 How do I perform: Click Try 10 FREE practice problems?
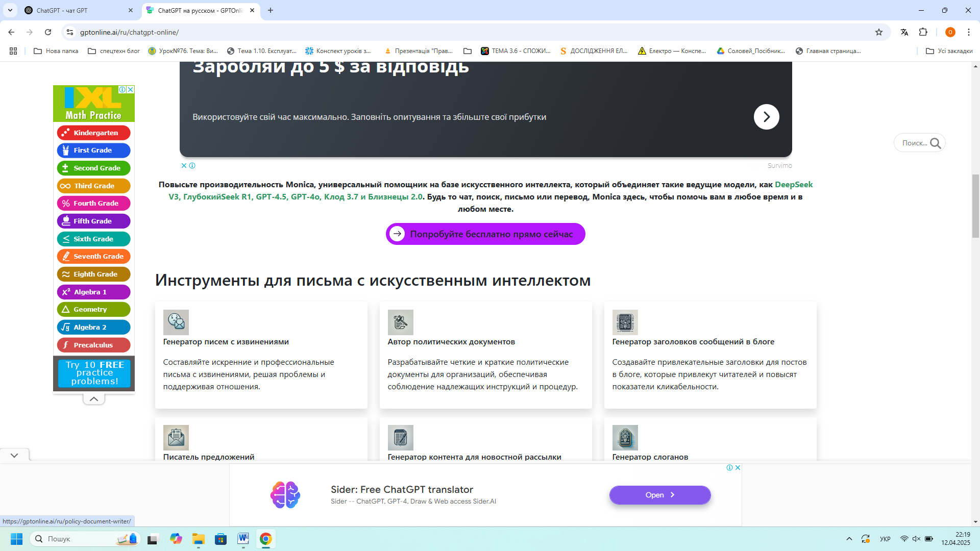(94, 373)
